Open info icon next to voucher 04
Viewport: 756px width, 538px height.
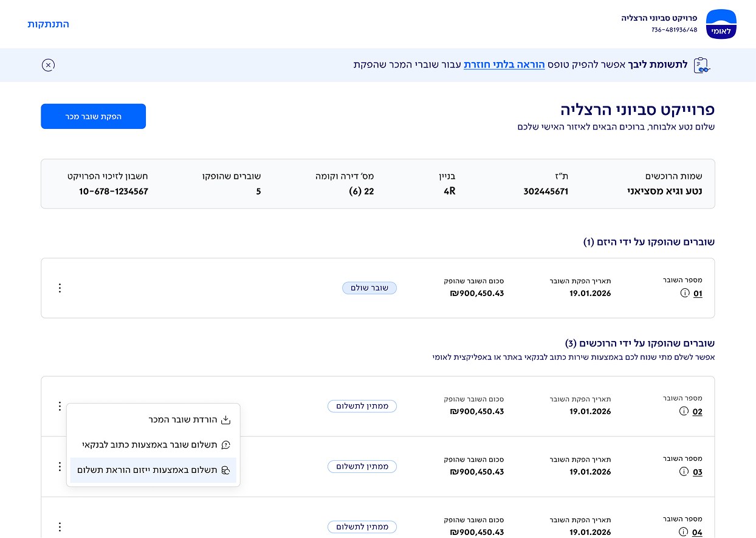[x=685, y=533]
